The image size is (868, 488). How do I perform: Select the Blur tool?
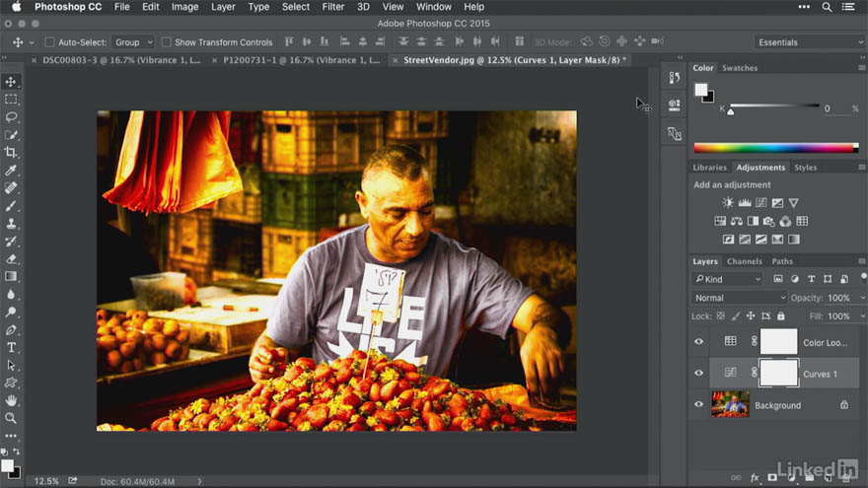(x=11, y=295)
